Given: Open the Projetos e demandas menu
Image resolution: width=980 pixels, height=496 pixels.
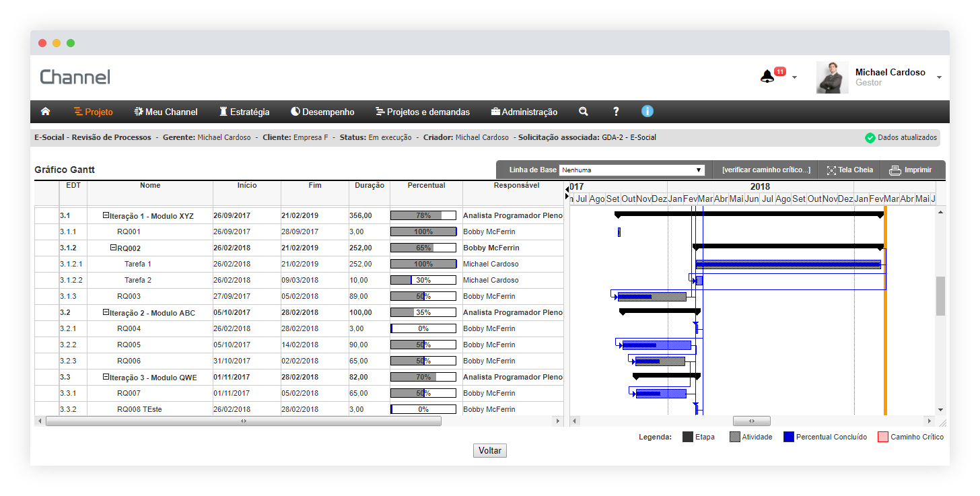Looking at the screenshot, I should coord(422,112).
